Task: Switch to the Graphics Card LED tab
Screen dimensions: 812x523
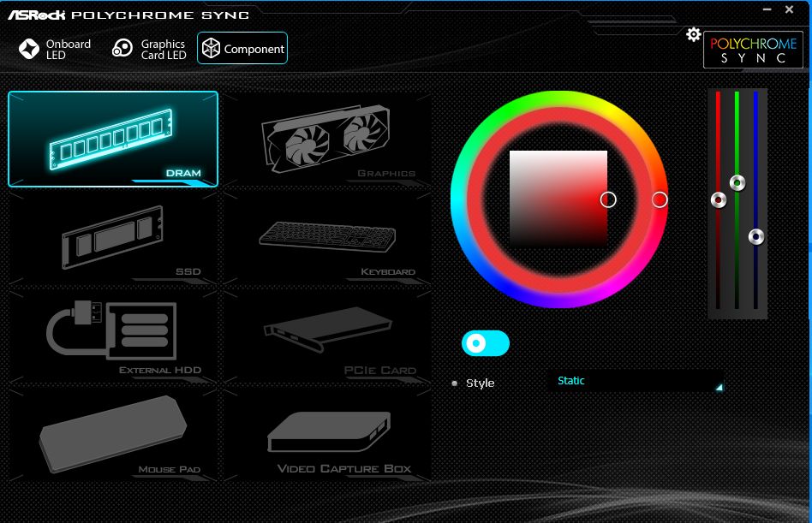Action: click(x=150, y=49)
